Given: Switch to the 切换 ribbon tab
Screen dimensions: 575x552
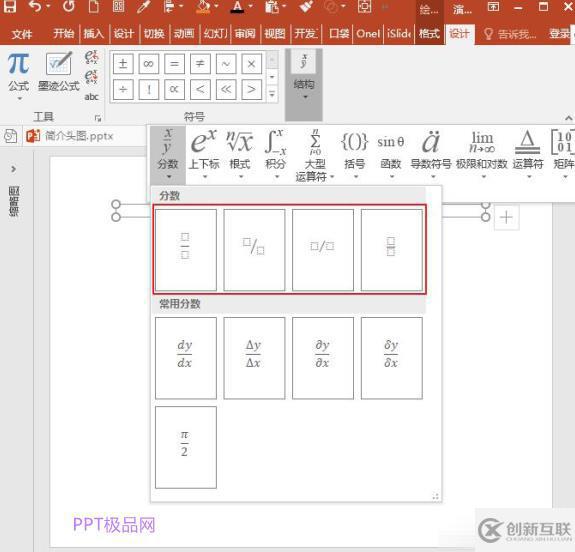Looking at the screenshot, I should click(154, 34).
